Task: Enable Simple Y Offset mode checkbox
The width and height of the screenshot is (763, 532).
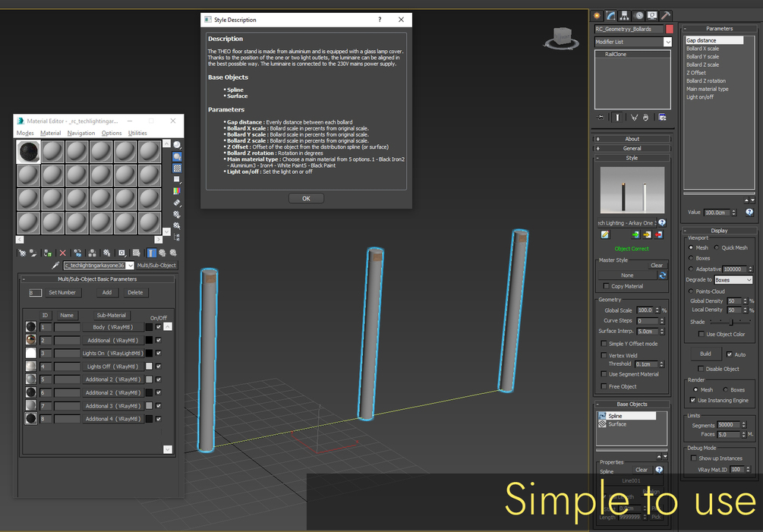Action: tap(604, 343)
